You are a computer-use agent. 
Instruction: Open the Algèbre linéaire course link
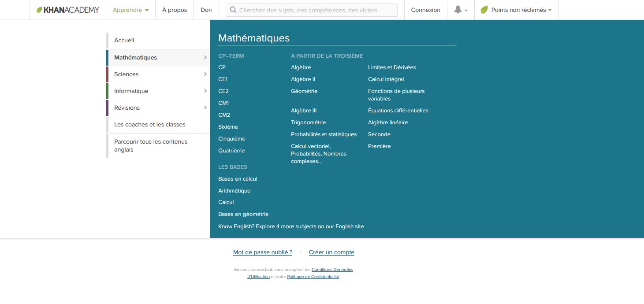(388, 122)
